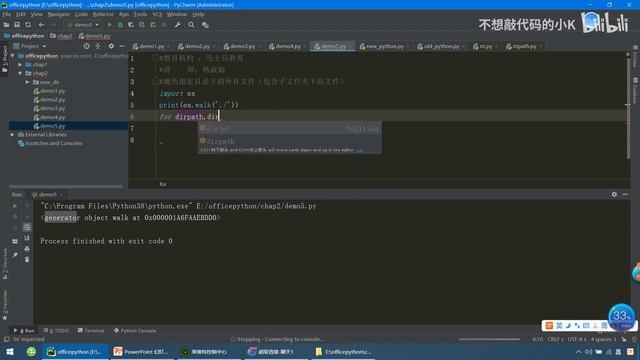Hide the Run panel minus icon
Screen dimensions: 640x360
pyautogui.click(x=625, y=194)
